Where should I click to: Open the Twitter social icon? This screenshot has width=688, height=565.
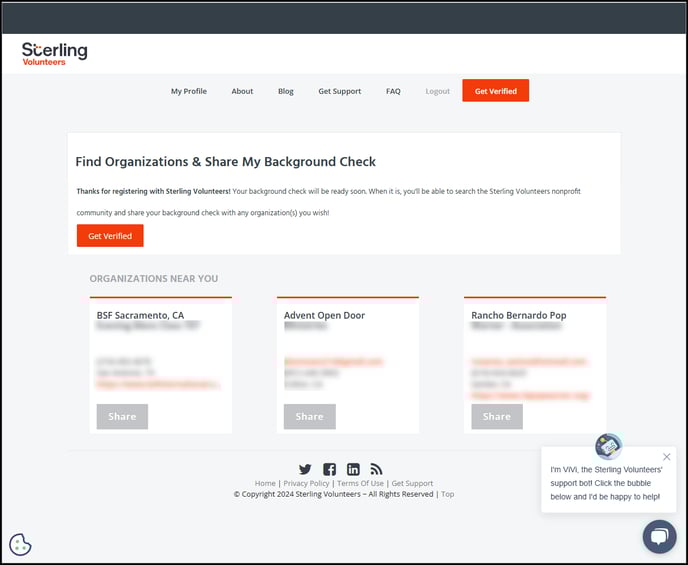pyautogui.click(x=305, y=469)
